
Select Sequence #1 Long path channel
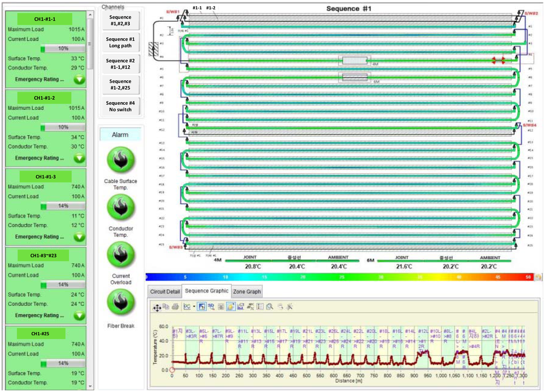click(120, 43)
